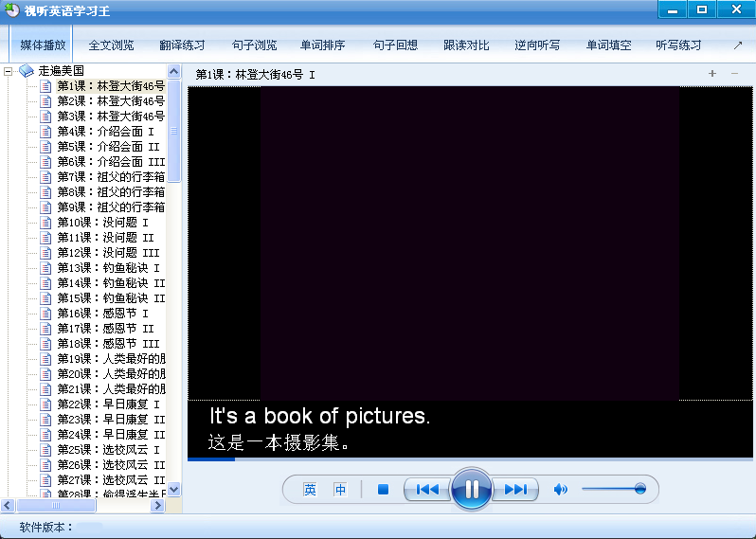Open the 翻译练习 tab

click(x=182, y=45)
